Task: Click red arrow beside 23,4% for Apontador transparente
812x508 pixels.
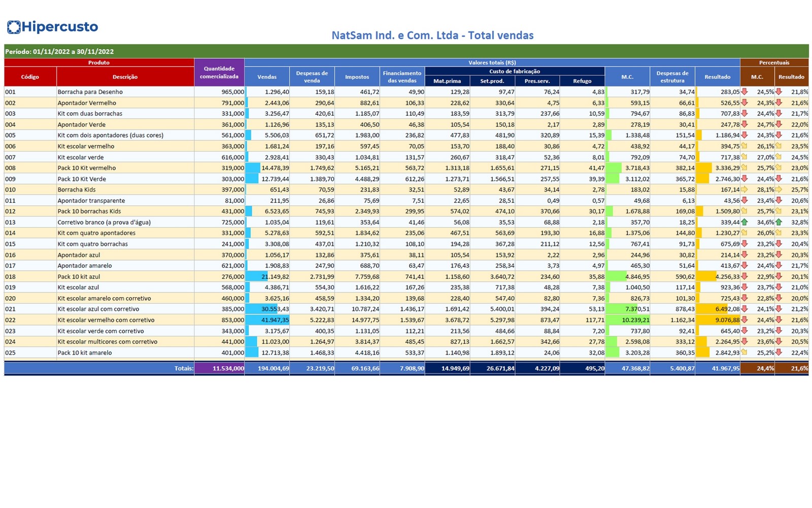Action: pyautogui.click(x=745, y=200)
